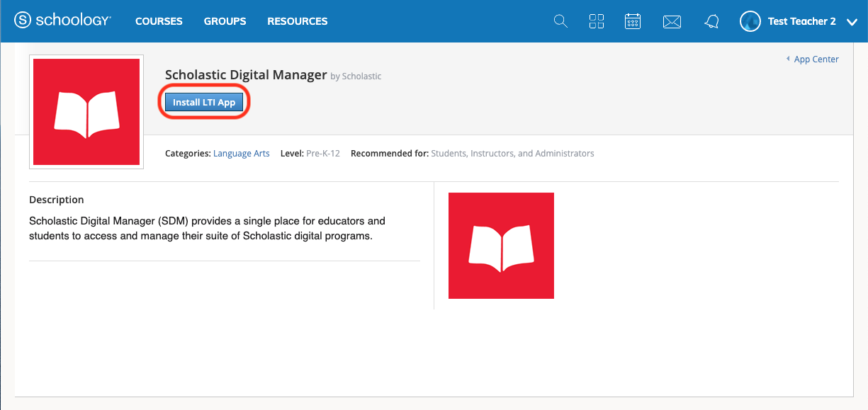Open the COURSES menu
This screenshot has height=410, width=868.
pyautogui.click(x=159, y=21)
